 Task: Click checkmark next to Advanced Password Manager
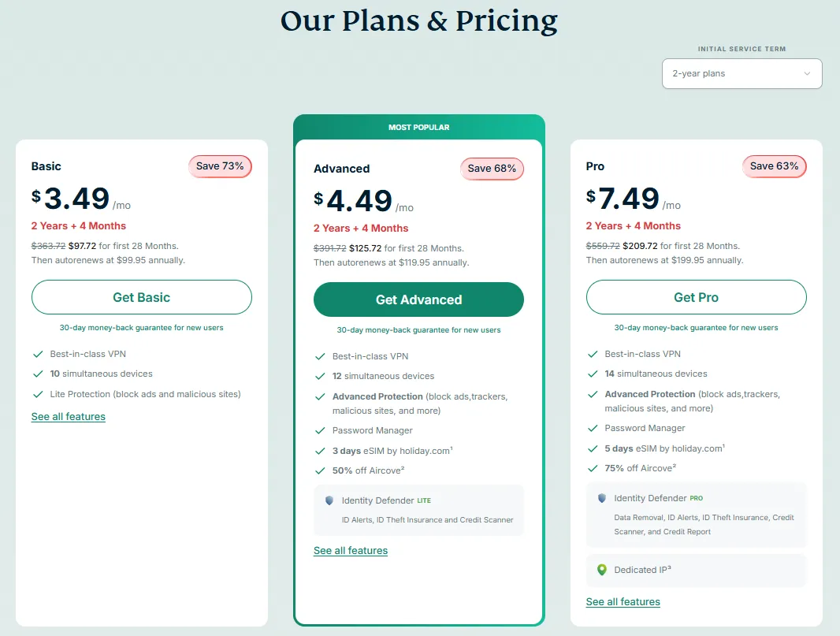[x=320, y=430]
